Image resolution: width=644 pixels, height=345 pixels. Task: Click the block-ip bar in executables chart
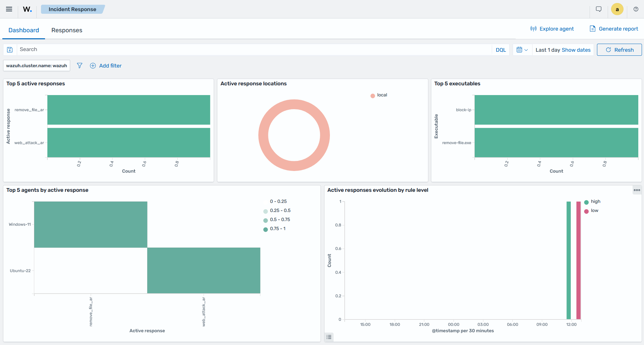point(556,110)
